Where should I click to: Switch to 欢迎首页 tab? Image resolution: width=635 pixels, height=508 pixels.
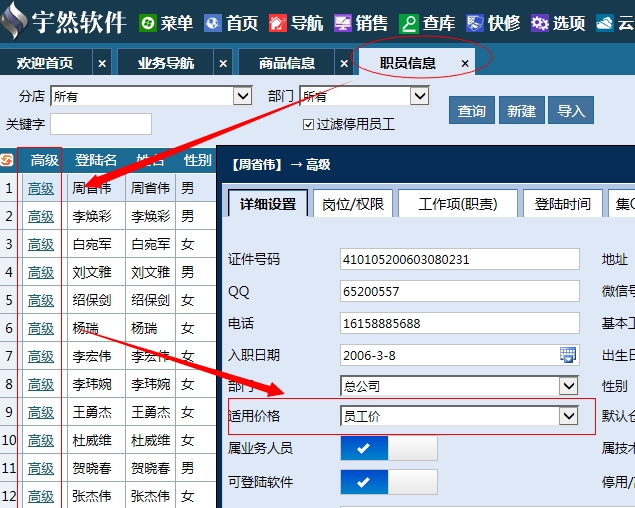tap(45, 63)
